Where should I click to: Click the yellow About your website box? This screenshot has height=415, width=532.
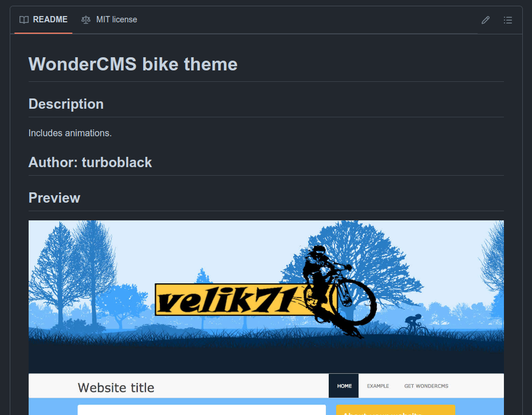point(396,410)
